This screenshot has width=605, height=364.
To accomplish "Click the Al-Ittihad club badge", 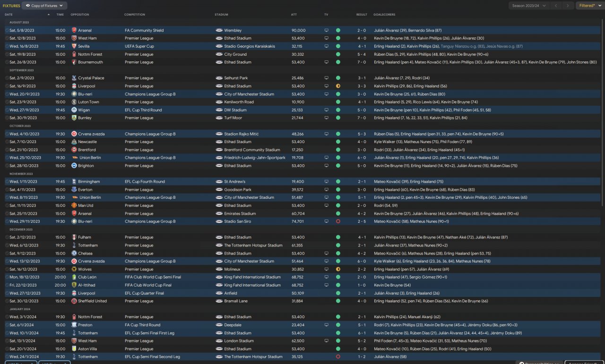I will coord(74,285).
